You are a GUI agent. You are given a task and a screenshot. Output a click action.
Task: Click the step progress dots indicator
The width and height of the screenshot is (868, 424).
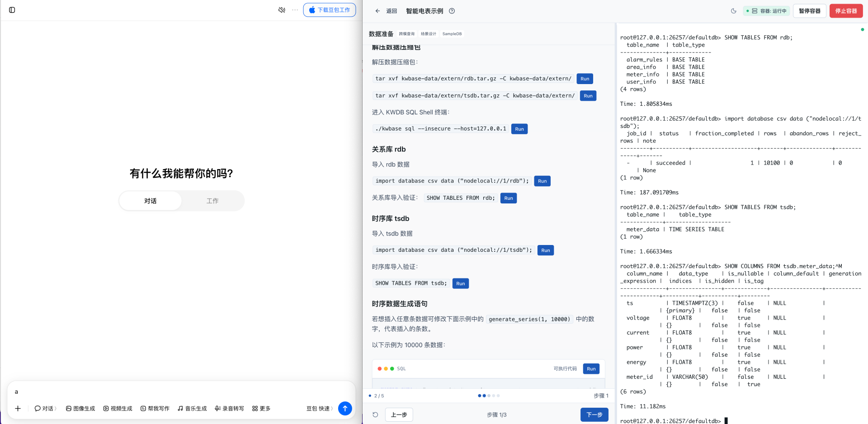489,396
